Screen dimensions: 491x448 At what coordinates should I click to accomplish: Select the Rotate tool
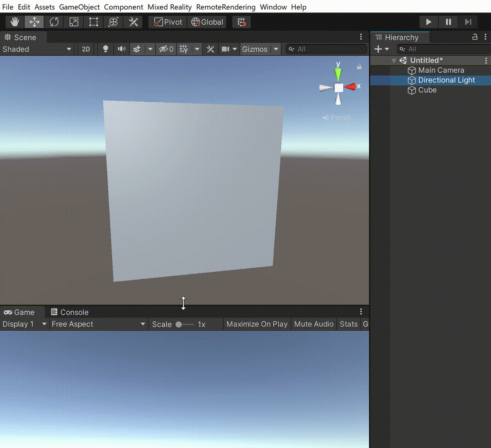tap(54, 22)
